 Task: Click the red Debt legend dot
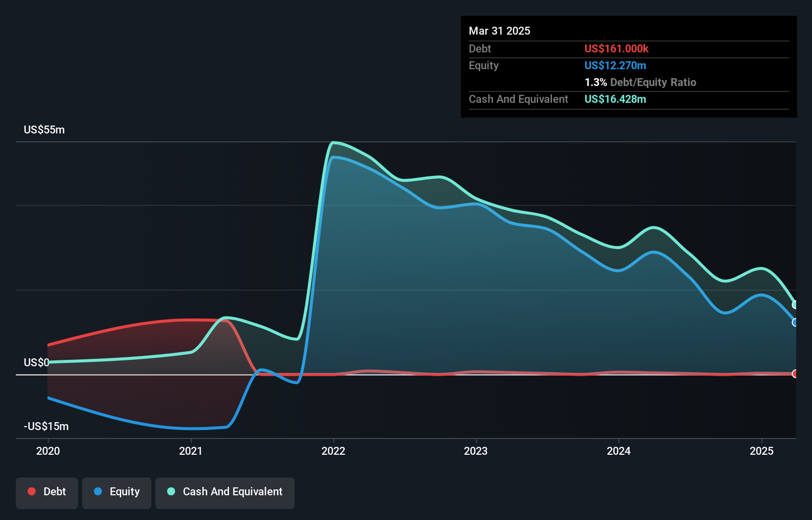pos(32,491)
